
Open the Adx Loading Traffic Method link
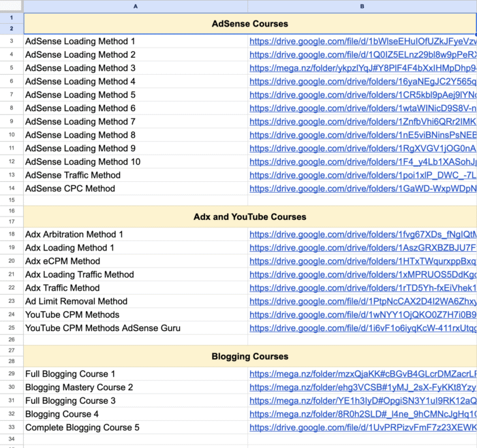click(363, 274)
